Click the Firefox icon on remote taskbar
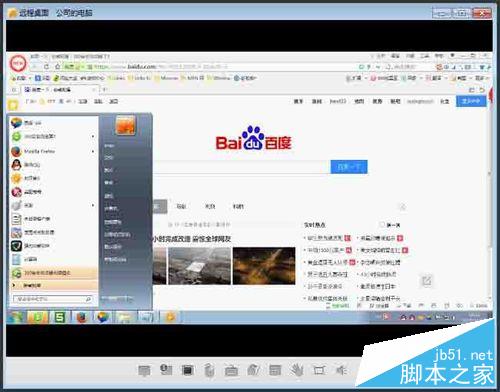Screen dimensions: 500x392 tap(82, 317)
